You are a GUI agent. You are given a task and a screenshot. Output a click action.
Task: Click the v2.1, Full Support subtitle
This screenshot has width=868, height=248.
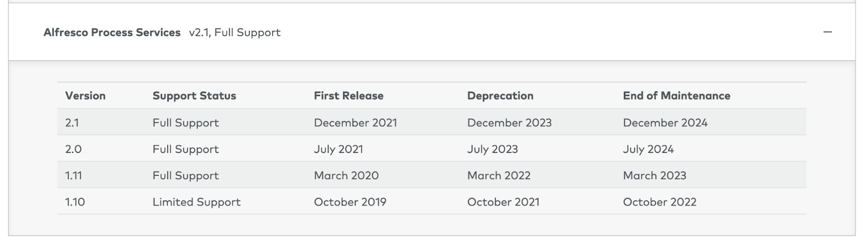[x=234, y=33]
